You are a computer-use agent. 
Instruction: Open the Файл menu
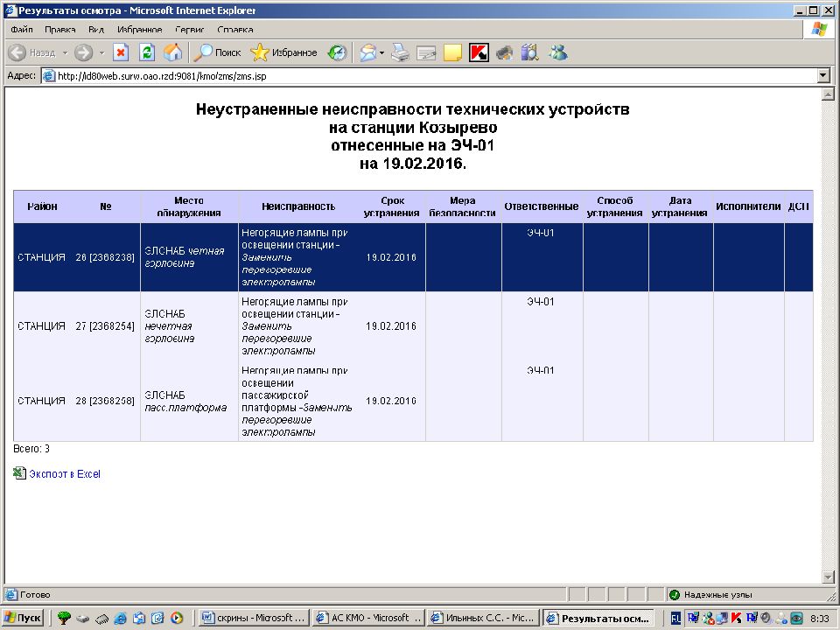(x=21, y=30)
